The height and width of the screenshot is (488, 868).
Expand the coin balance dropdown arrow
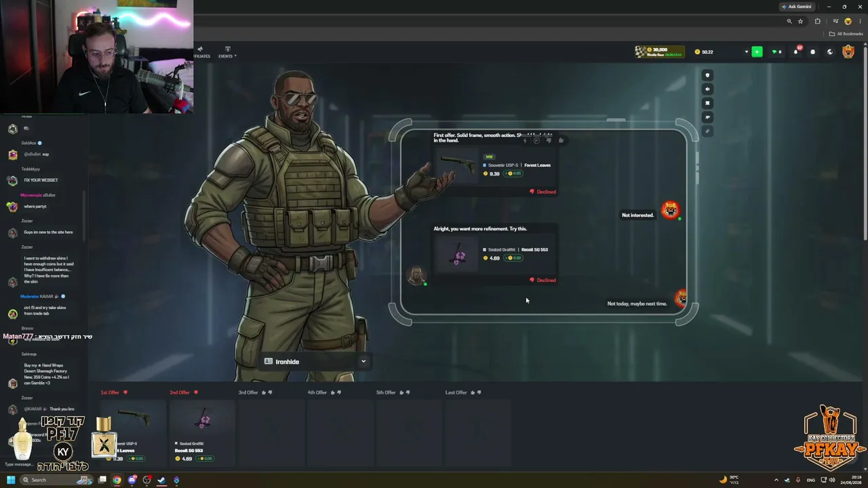747,52
